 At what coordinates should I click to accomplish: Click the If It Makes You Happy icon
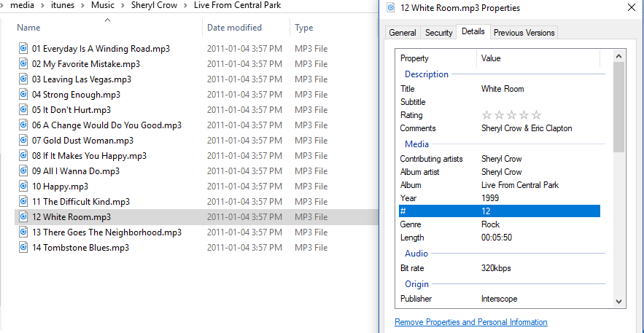click(24, 156)
